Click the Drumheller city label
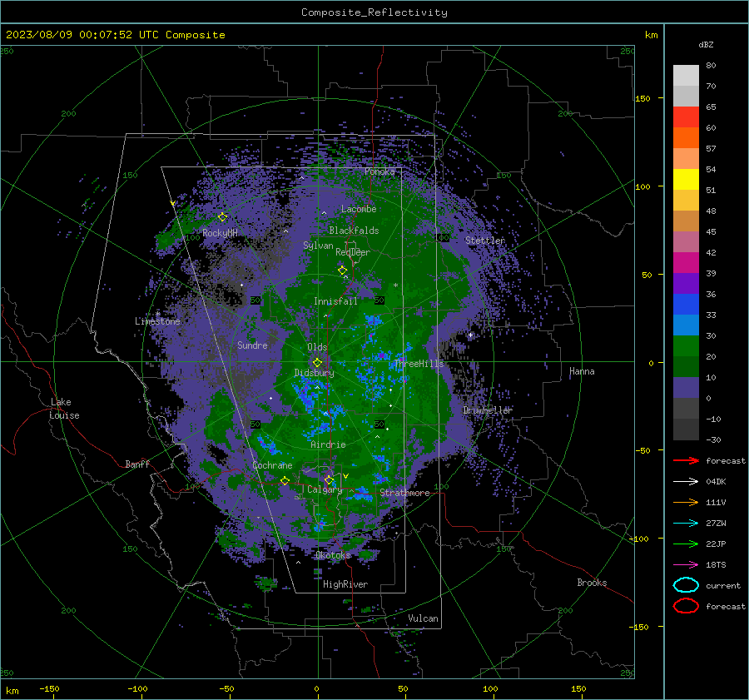The image size is (749, 700). coord(488,410)
